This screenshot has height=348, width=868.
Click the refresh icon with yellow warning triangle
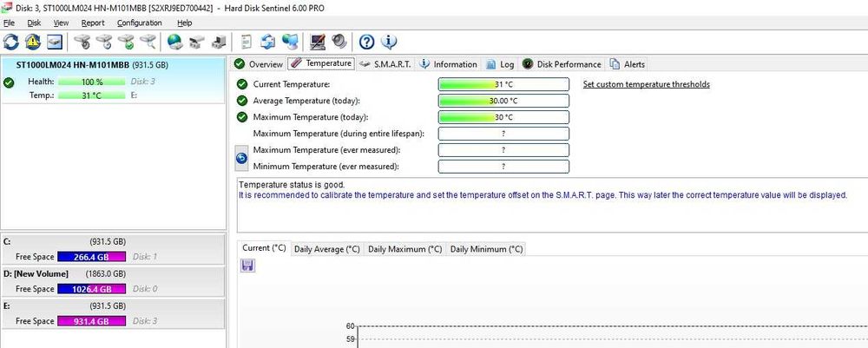point(33,42)
